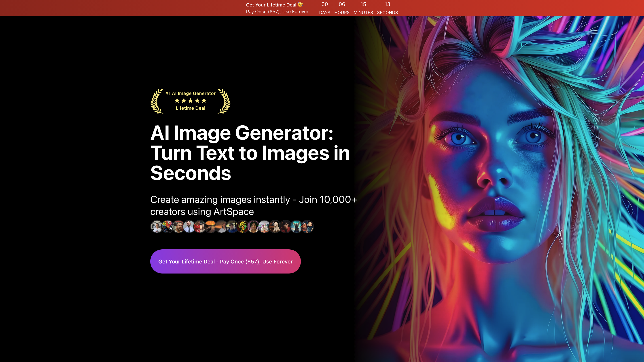Click the emoji next to Lifetime Deal banner
The width and height of the screenshot is (644, 362).
(300, 4)
